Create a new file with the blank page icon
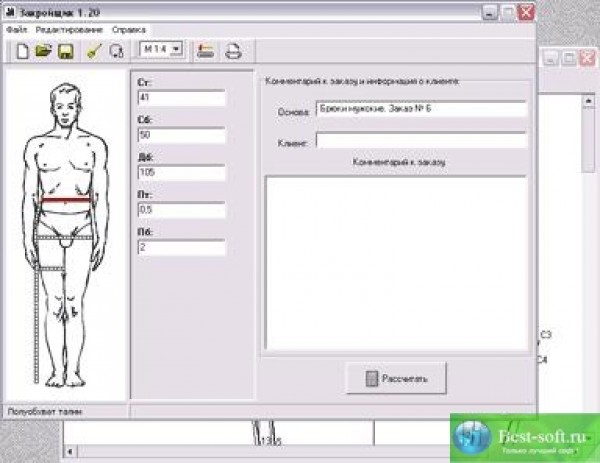 [22, 51]
